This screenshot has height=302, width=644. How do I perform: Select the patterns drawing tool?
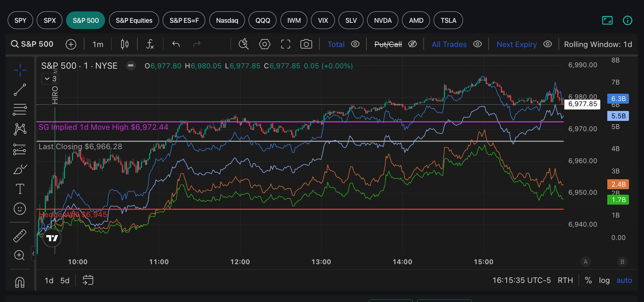point(20,129)
